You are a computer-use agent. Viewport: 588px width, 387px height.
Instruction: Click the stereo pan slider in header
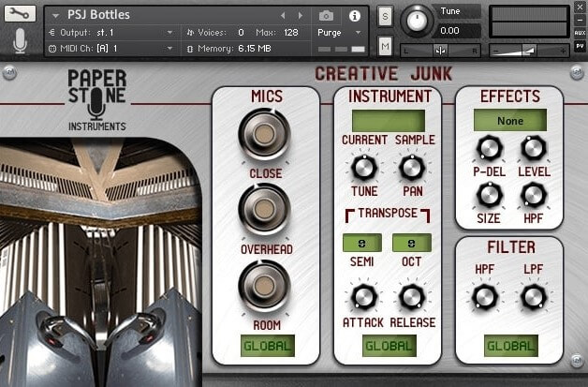[439, 49]
